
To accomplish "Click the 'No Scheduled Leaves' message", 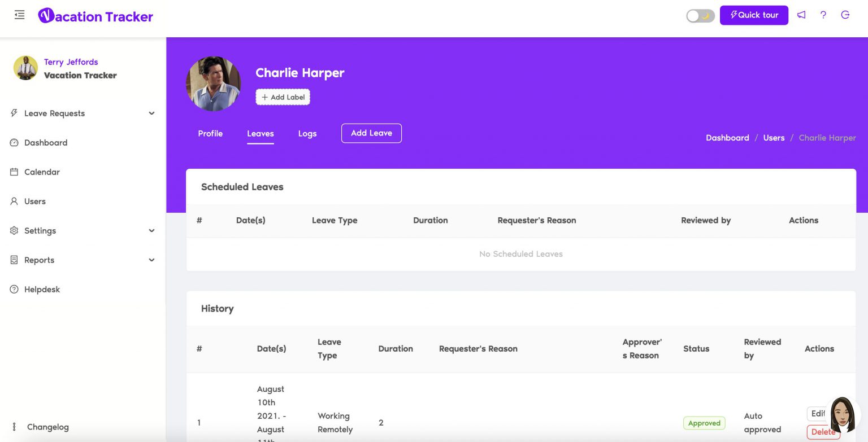I will tap(521, 254).
